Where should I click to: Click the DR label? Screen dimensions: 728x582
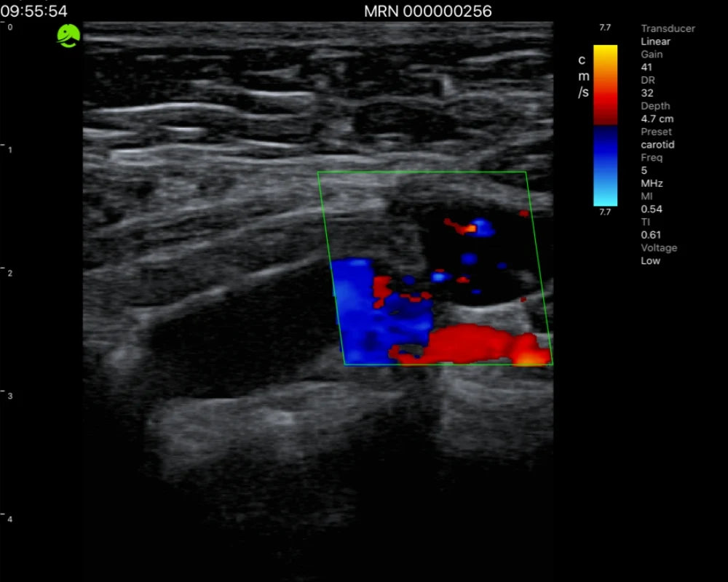[x=648, y=80]
